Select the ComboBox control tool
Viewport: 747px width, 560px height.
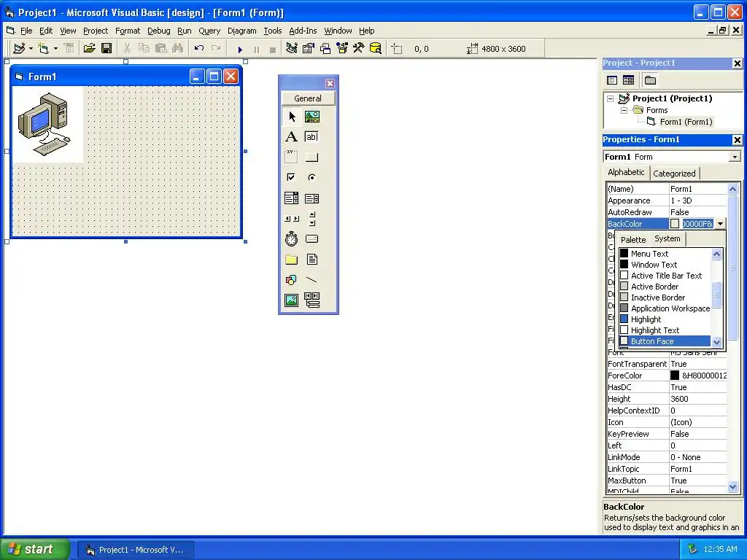click(292, 198)
